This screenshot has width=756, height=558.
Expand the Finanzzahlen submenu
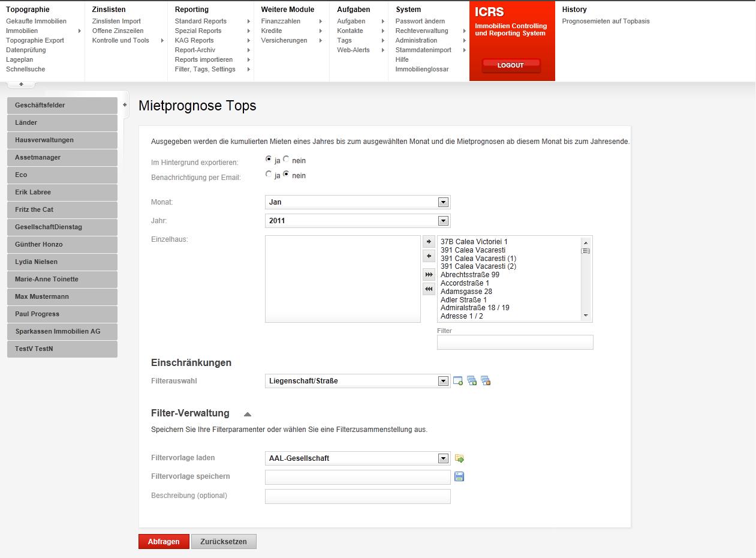pyautogui.click(x=321, y=21)
